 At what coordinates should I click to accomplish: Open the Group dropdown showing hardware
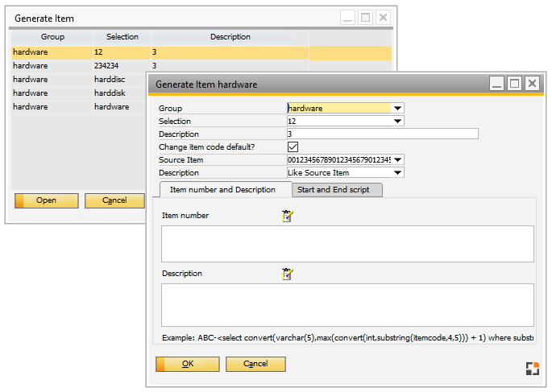tap(397, 109)
